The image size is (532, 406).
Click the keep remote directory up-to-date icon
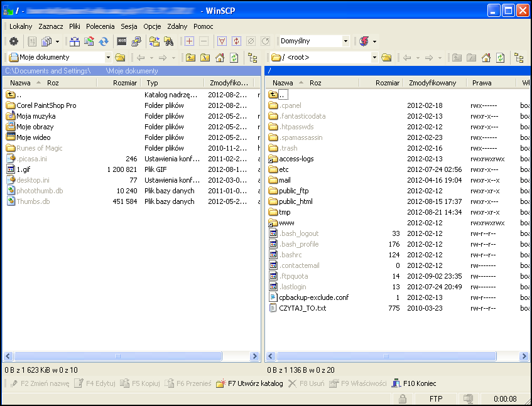[x=89, y=41]
